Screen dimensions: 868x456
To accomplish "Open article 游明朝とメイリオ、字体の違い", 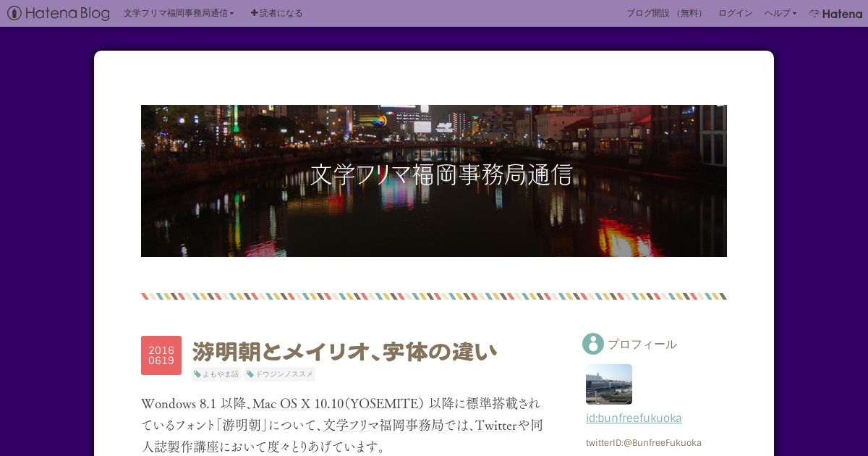I will pyautogui.click(x=345, y=352).
